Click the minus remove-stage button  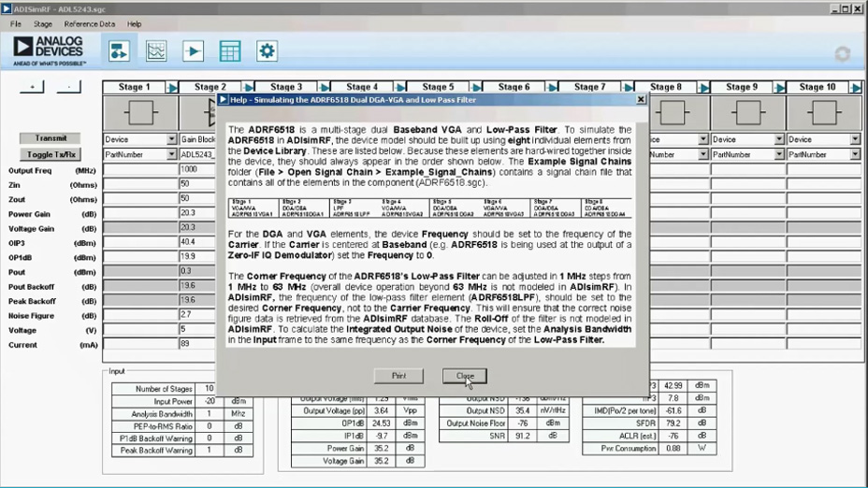[x=68, y=87]
